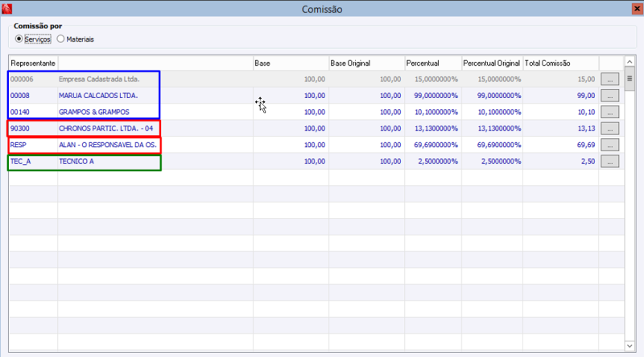Click the Total Comissão column header

(560, 64)
